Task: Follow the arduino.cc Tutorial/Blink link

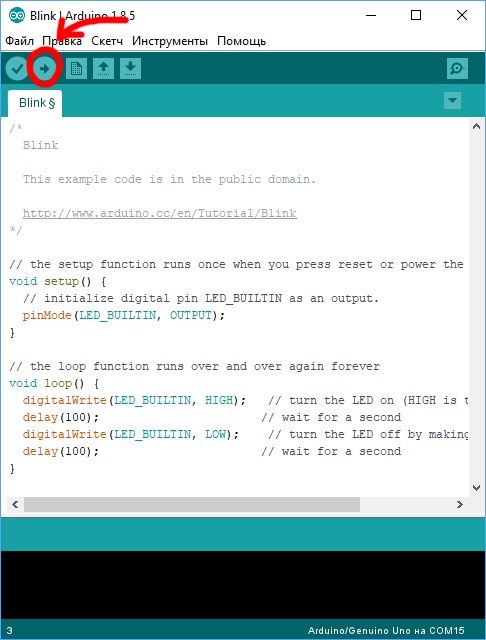Action: point(160,213)
